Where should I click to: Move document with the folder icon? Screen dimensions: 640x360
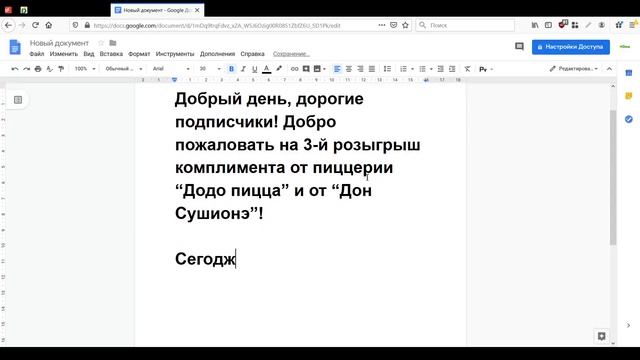[x=113, y=43]
